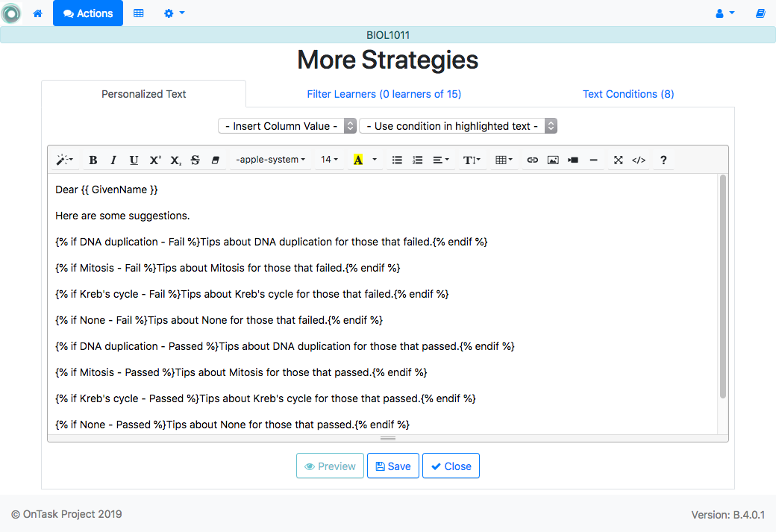Insert an unordered bullet list

(x=397, y=160)
